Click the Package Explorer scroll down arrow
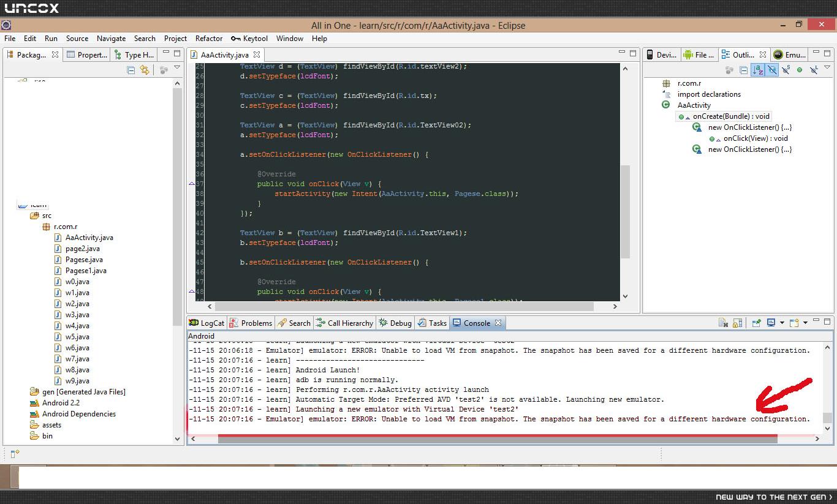The image size is (837, 504). click(178, 438)
